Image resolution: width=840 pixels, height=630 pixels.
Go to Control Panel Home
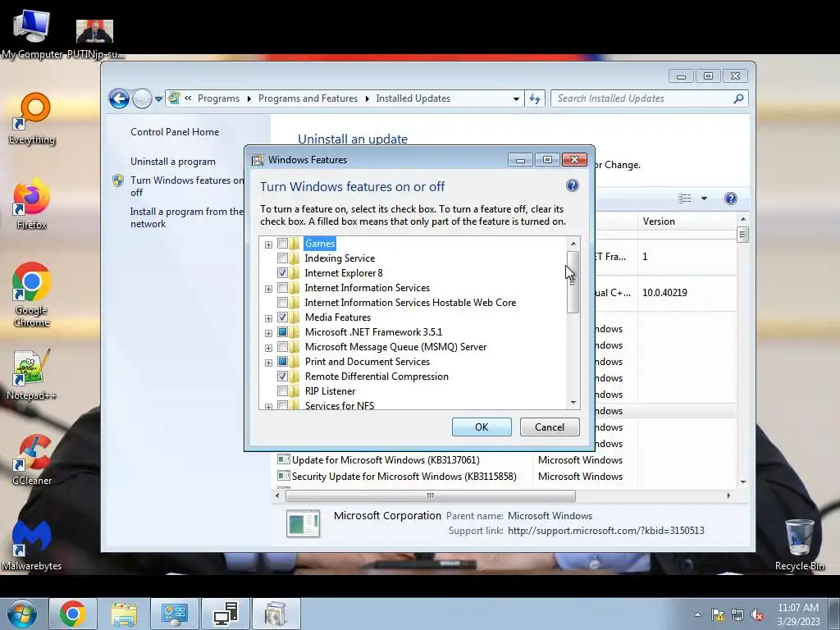click(175, 132)
